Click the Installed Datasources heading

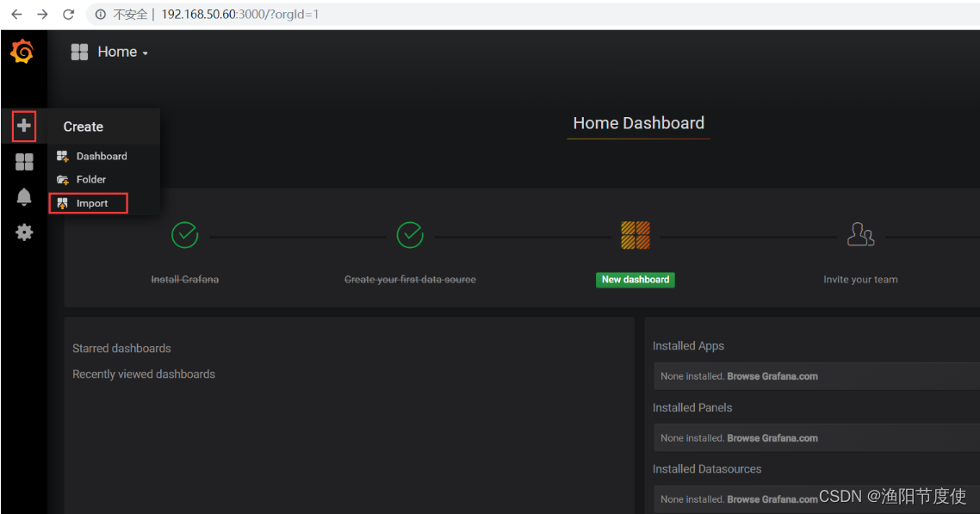pos(707,469)
